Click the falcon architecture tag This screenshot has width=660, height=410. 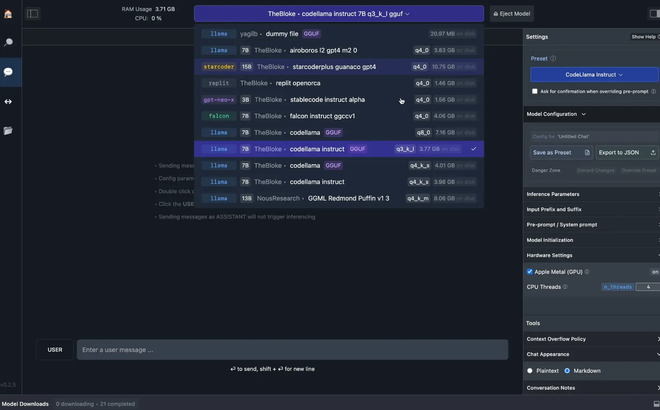pos(219,116)
